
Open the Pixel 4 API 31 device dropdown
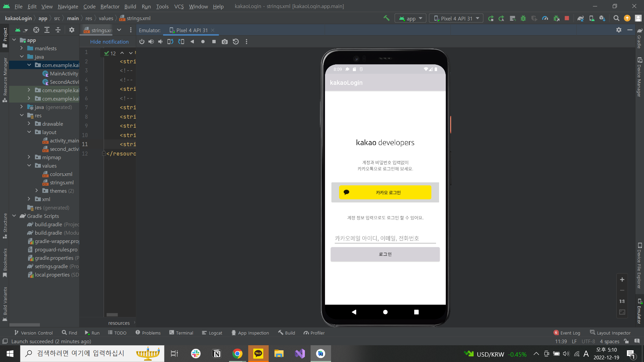click(x=456, y=18)
